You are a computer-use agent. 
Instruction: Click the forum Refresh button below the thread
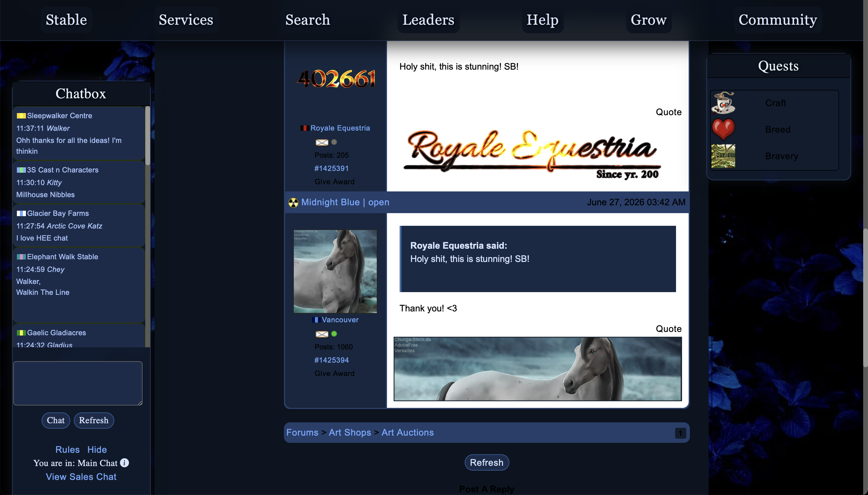click(486, 463)
